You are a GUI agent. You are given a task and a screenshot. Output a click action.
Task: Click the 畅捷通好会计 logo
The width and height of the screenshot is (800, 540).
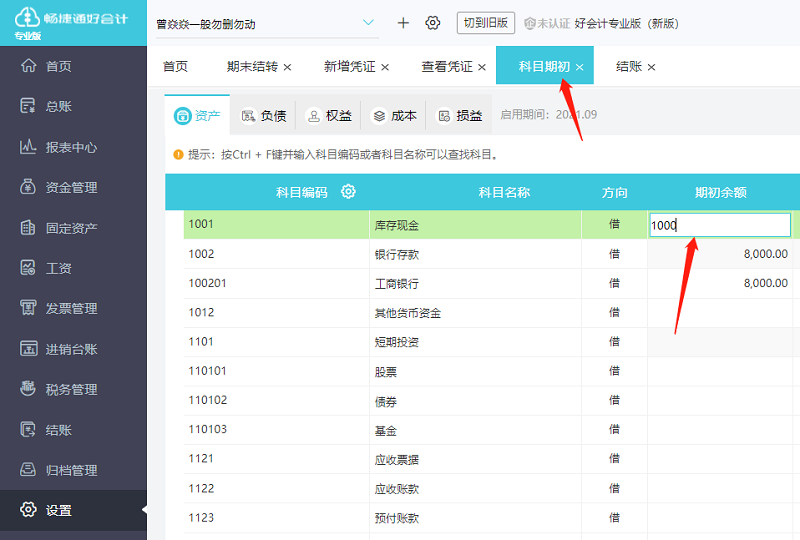71,23
